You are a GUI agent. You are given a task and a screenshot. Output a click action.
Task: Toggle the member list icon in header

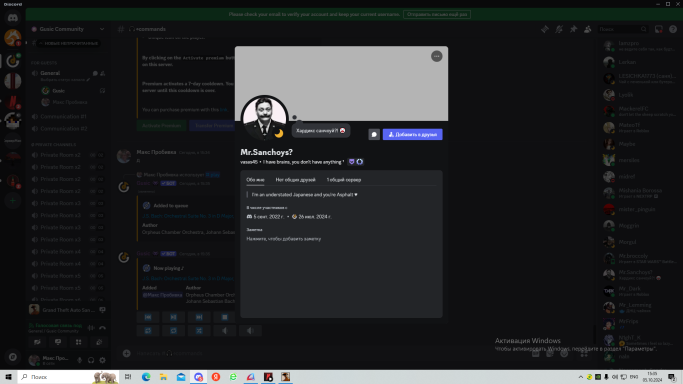point(588,29)
